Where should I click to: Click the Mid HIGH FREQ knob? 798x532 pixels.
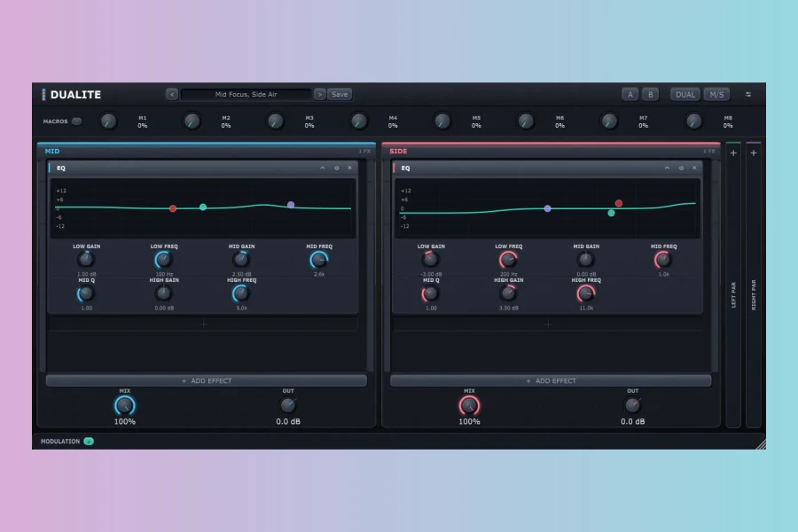pos(241,293)
